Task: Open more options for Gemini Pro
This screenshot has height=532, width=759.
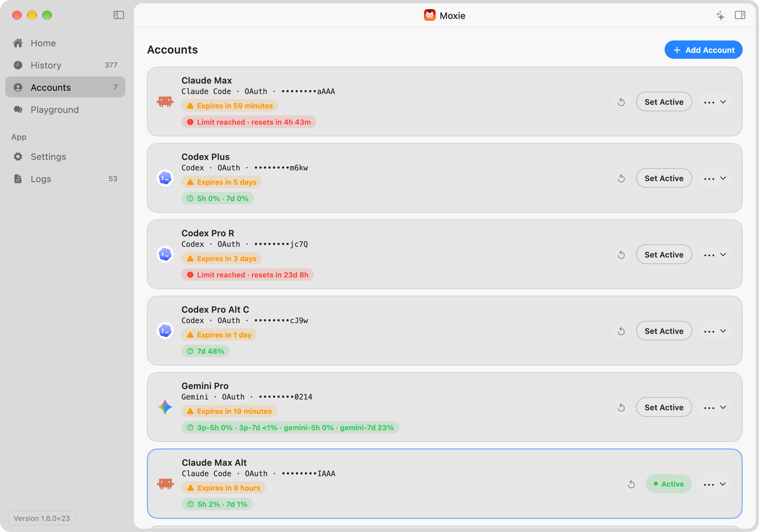Action: click(x=709, y=408)
